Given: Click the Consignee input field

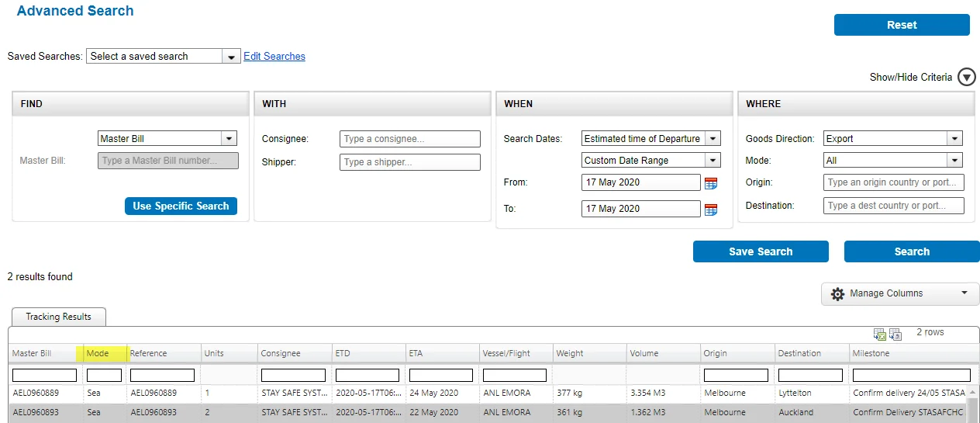Looking at the screenshot, I should point(410,139).
